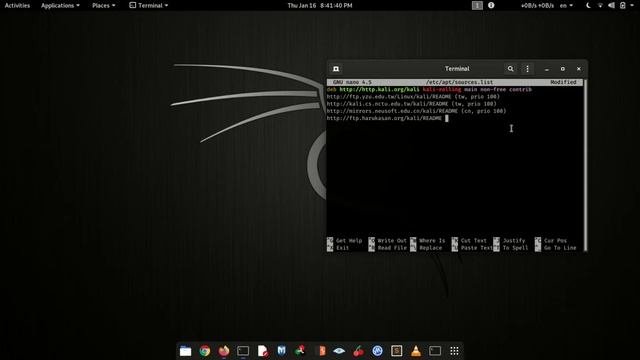Screen dimensions: 640x360
Task: Click the ftp.yzu.edu.tw mirror line
Action: point(413,97)
